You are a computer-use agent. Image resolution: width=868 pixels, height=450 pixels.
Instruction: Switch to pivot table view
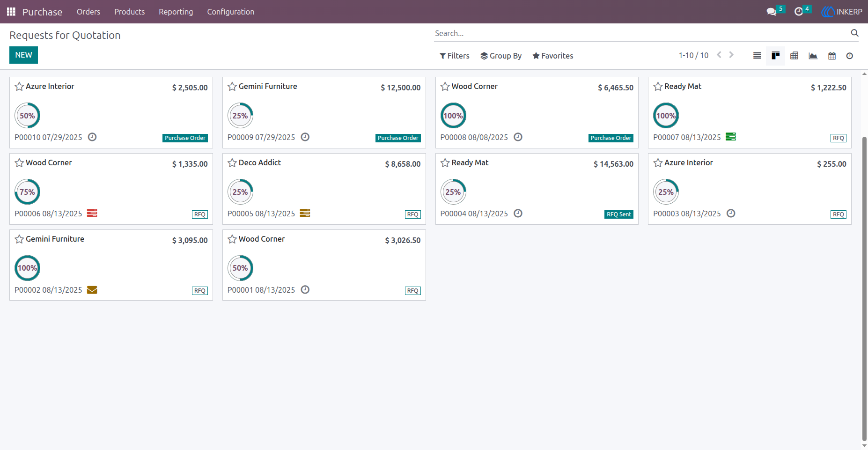[x=794, y=56]
